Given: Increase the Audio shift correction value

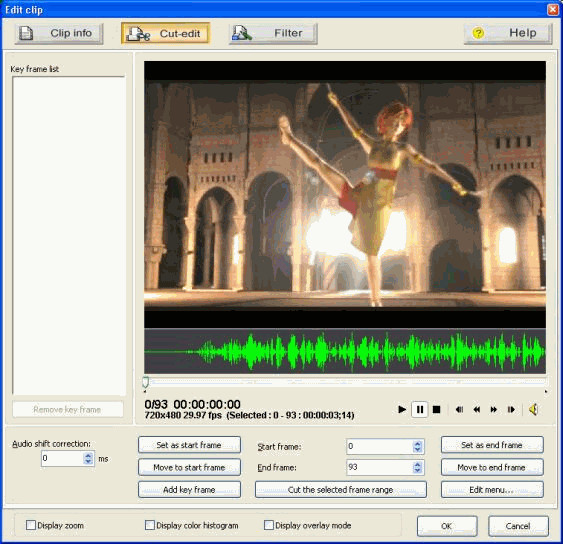Looking at the screenshot, I should tap(88, 455).
